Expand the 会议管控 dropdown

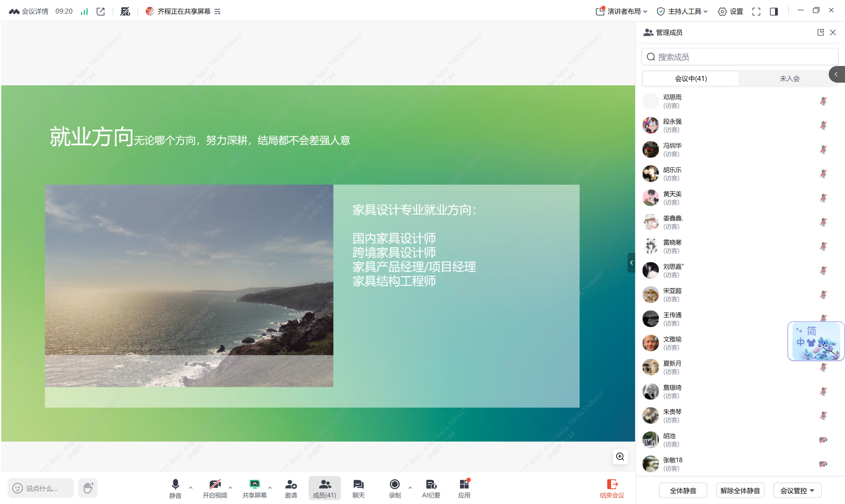797,490
